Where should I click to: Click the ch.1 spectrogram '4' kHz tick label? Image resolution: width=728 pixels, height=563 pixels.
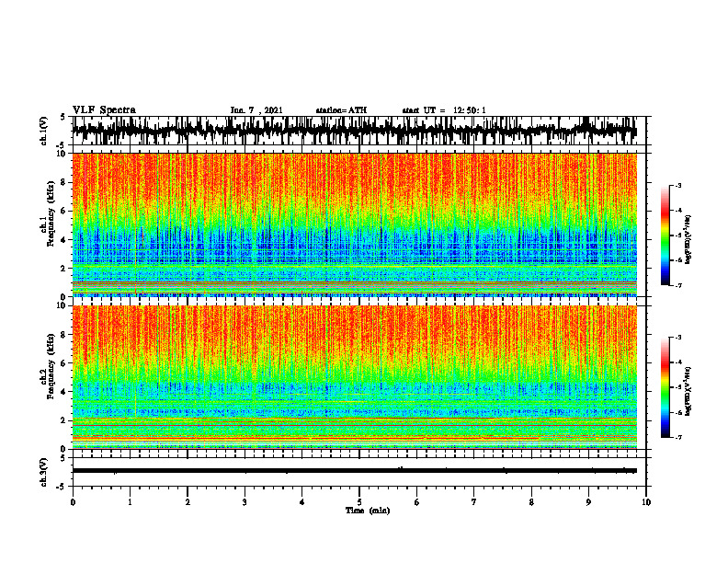64,240
